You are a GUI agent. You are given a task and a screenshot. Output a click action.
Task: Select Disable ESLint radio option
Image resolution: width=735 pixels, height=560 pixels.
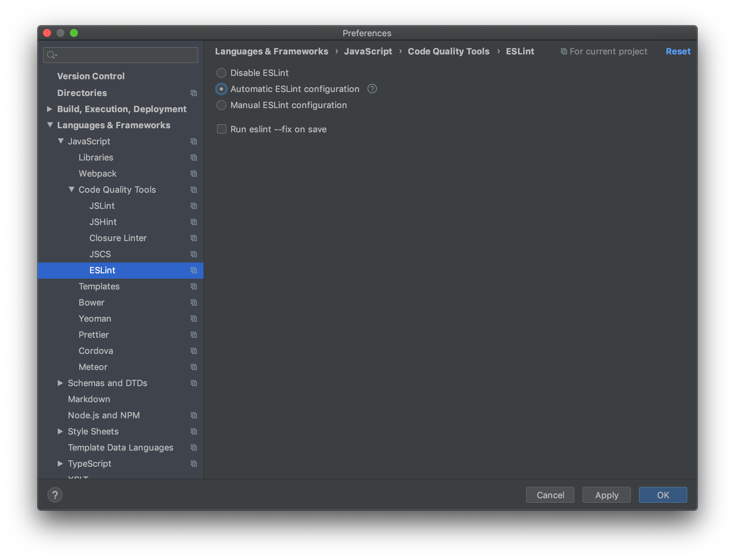click(x=221, y=73)
